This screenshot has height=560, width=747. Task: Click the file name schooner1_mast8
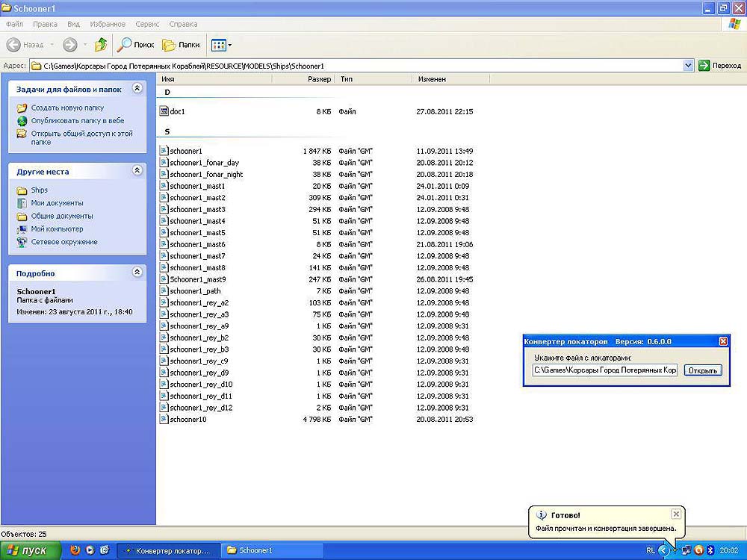[x=197, y=267]
